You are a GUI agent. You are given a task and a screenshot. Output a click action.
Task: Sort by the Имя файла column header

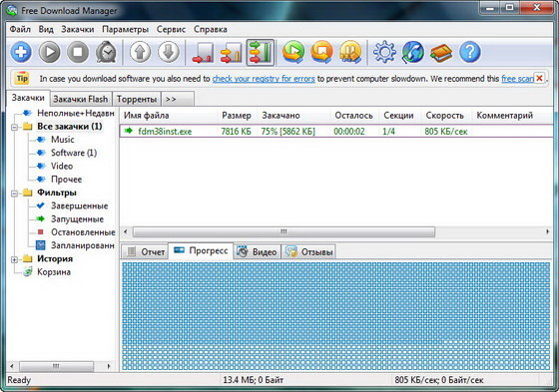click(169, 116)
